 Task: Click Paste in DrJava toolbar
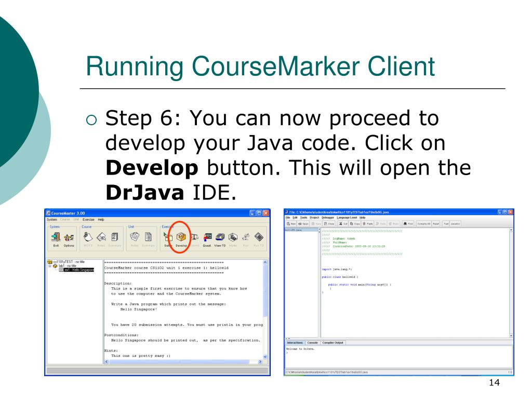pos(368,223)
